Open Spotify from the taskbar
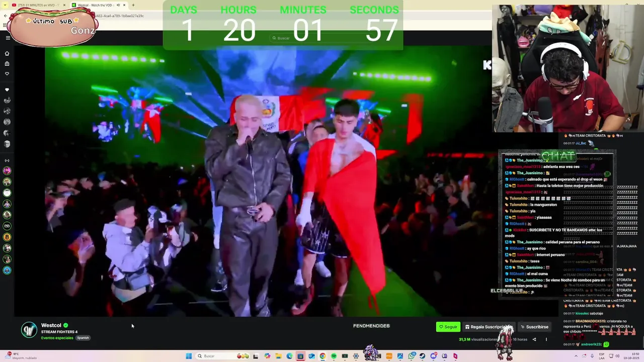Image resolution: width=644 pixels, height=362 pixels. point(334,356)
